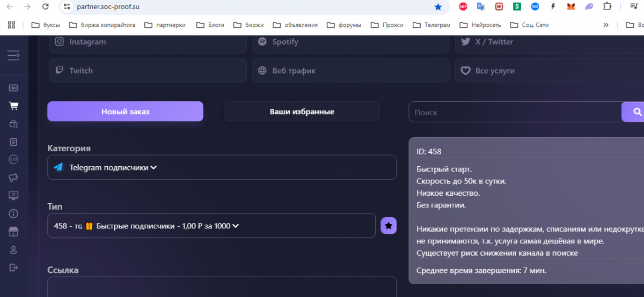644x297 pixels.
Task: Open the document list icon in sidebar
Action: click(13, 142)
